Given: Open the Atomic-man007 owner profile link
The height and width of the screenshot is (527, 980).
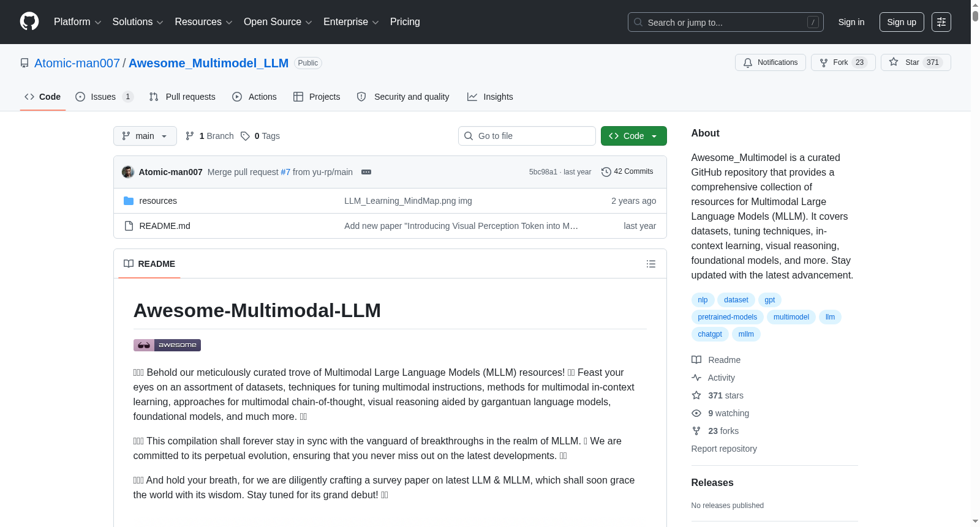Looking at the screenshot, I should 77,63.
